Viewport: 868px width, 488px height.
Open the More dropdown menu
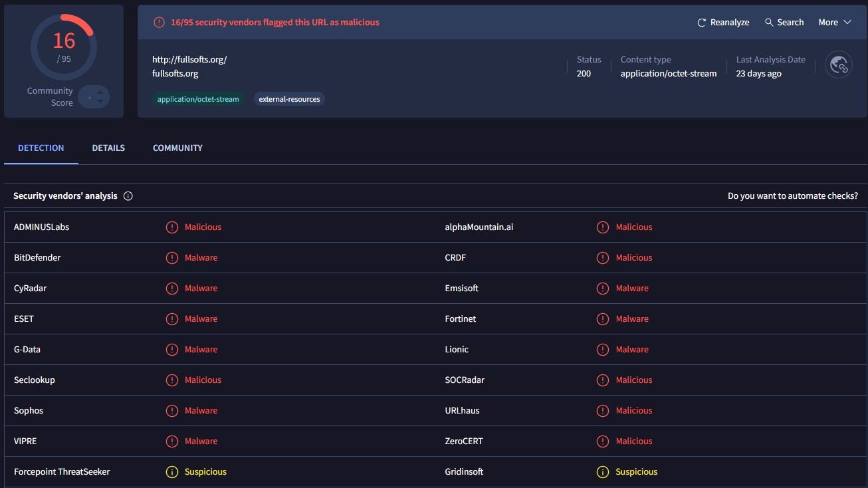[835, 23]
